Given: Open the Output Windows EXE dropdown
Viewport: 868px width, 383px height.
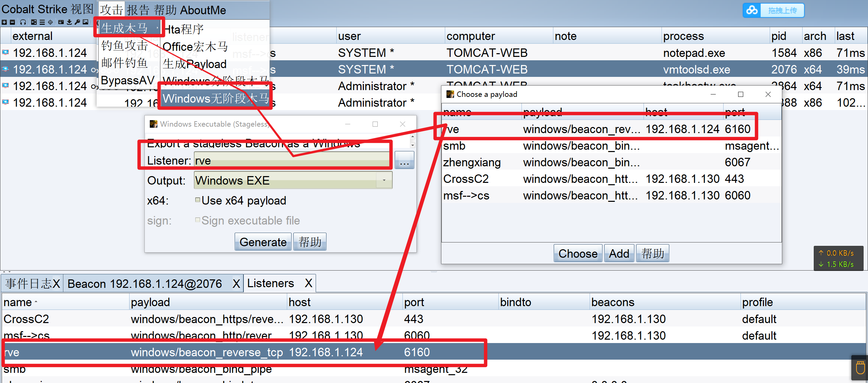Looking at the screenshot, I should 384,180.
